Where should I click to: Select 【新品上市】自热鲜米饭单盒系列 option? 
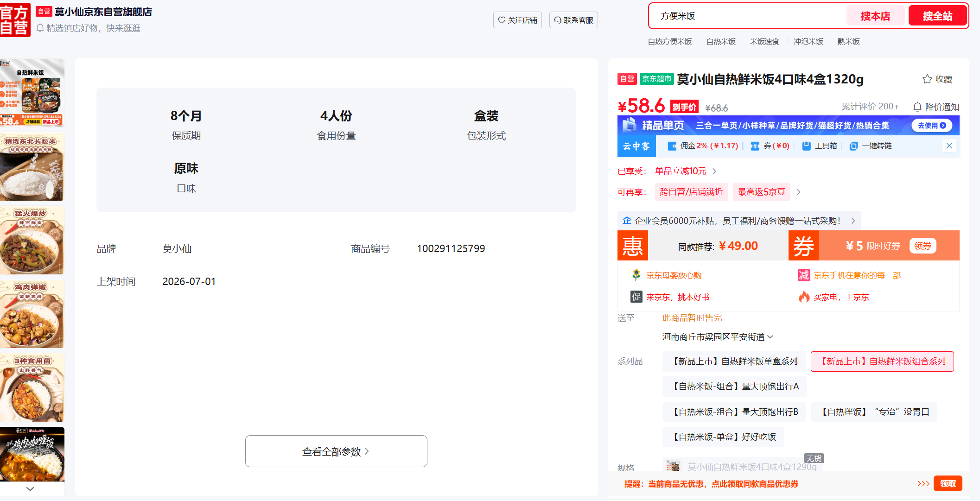(x=734, y=361)
